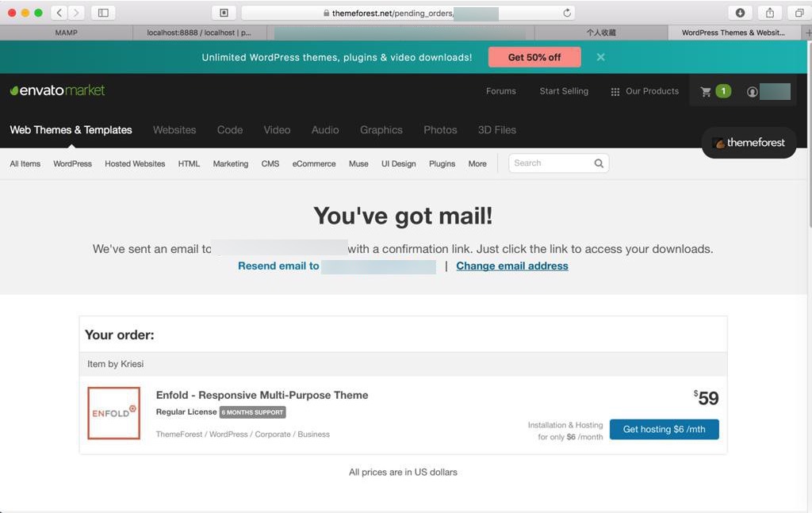The height and width of the screenshot is (513, 812).
Task: Click Change email address link
Action: click(512, 266)
